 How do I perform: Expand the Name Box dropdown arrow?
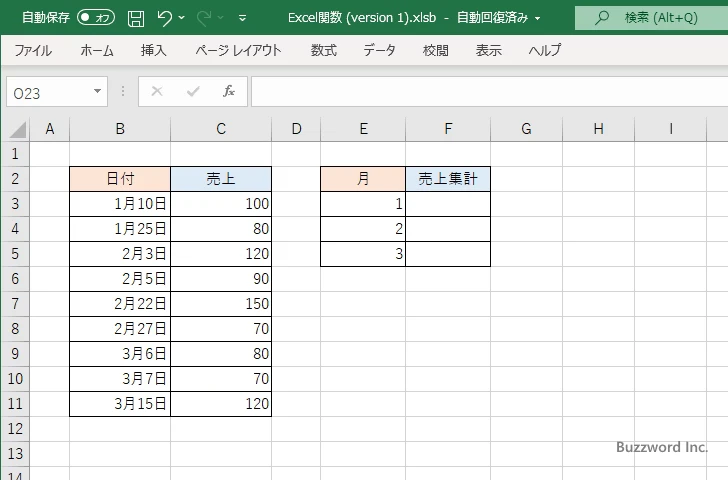click(98, 91)
